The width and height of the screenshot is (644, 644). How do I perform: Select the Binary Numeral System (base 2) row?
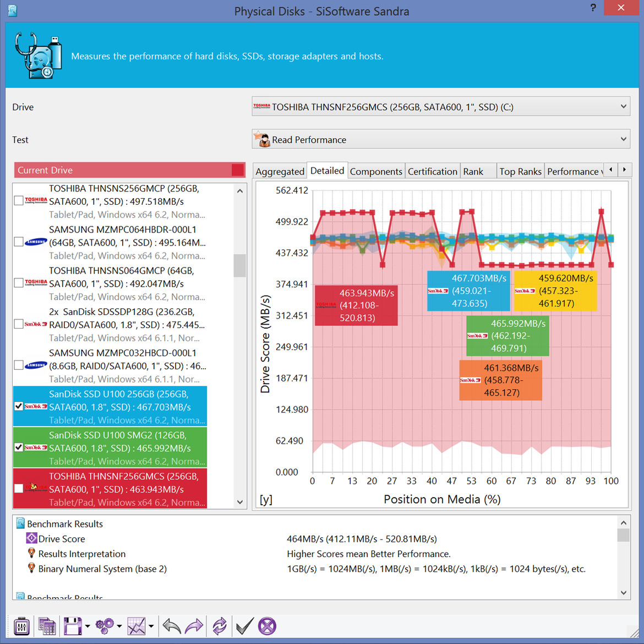(315, 569)
